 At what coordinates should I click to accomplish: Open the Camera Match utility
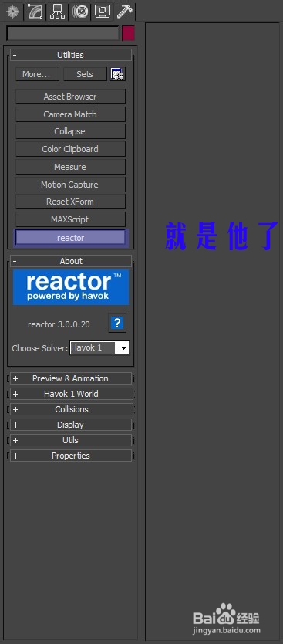pos(70,114)
